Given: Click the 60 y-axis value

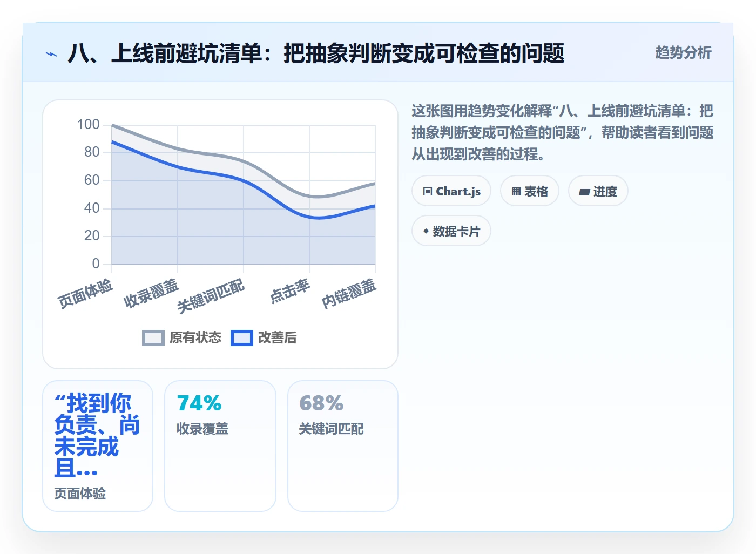Looking at the screenshot, I should [x=92, y=180].
